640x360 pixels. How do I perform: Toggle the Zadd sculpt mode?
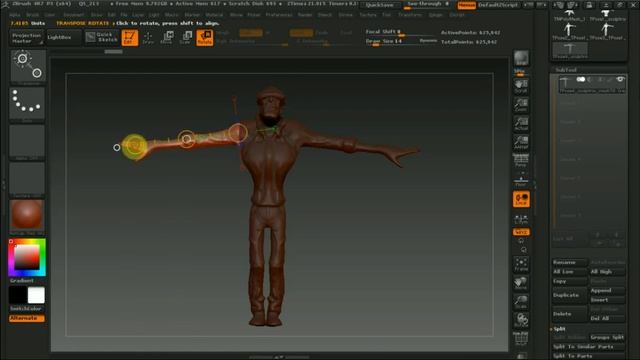(301, 33)
